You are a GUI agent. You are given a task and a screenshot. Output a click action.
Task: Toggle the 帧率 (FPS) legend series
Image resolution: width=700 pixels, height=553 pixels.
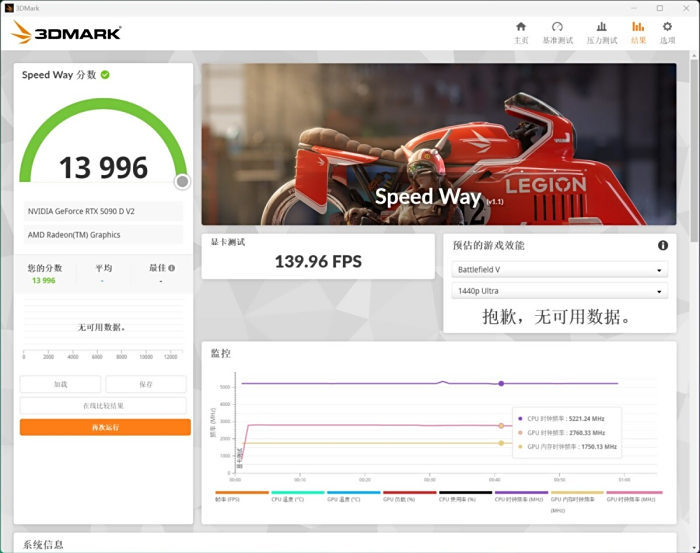click(x=242, y=496)
